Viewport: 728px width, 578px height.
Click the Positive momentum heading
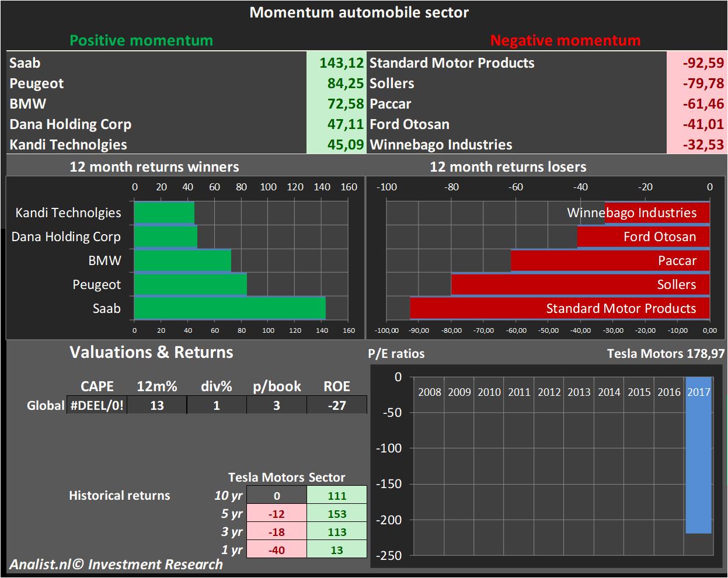tap(141, 40)
